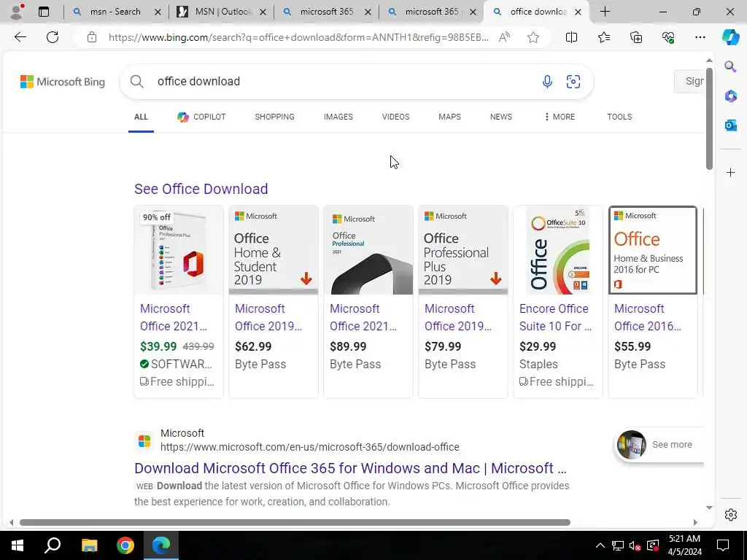Screen dimensions: 747x560
Task: Open Windows taskbar search
Action: click(x=53, y=545)
